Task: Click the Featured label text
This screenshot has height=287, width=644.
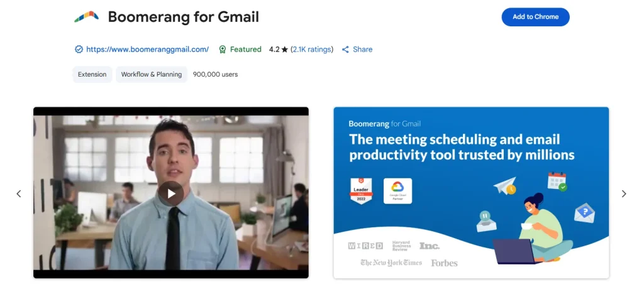Action: [x=246, y=50]
